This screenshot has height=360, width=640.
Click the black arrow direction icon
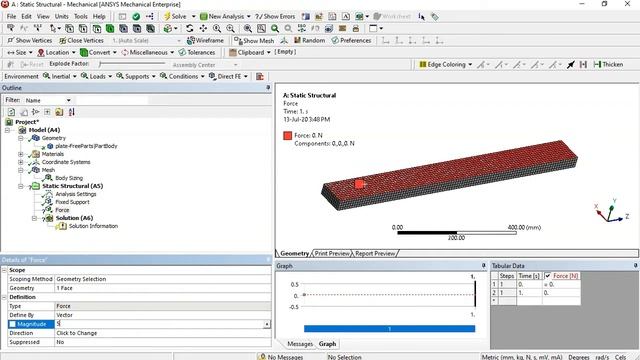pos(571,64)
